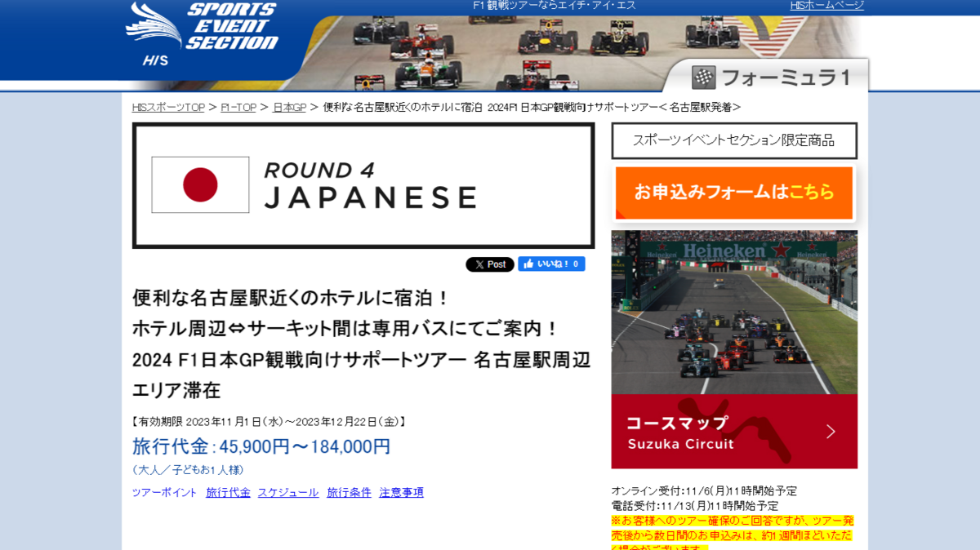Open the Suzuka race photo
Viewport: 980px width, 550px height.
pyautogui.click(x=734, y=313)
